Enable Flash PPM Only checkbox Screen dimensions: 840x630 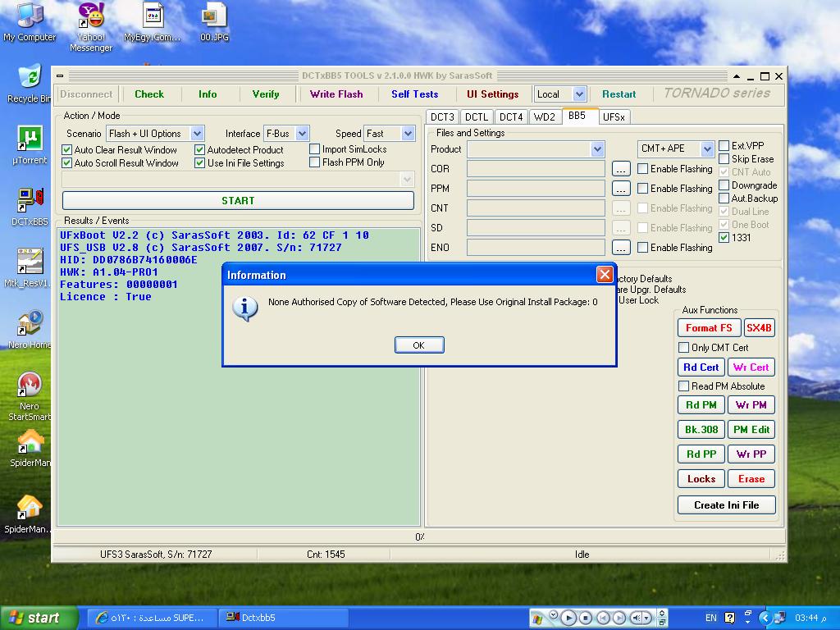pyautogui.click(x=315, y=162)
